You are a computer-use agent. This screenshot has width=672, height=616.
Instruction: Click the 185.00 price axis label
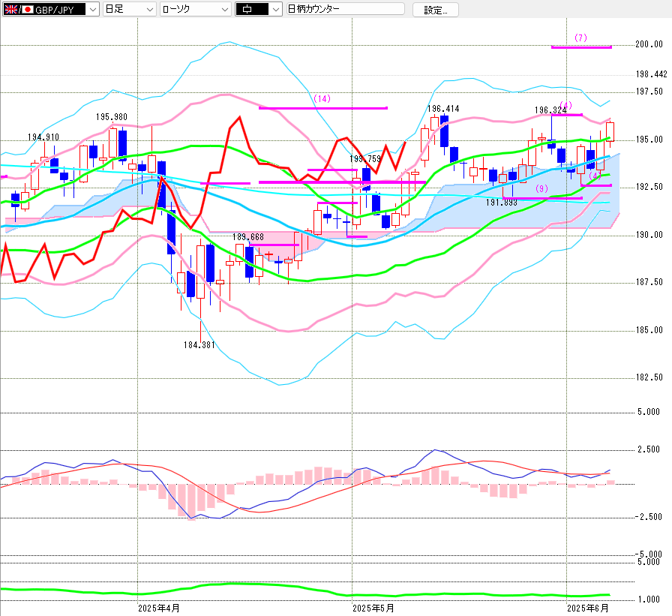(649, 329)
